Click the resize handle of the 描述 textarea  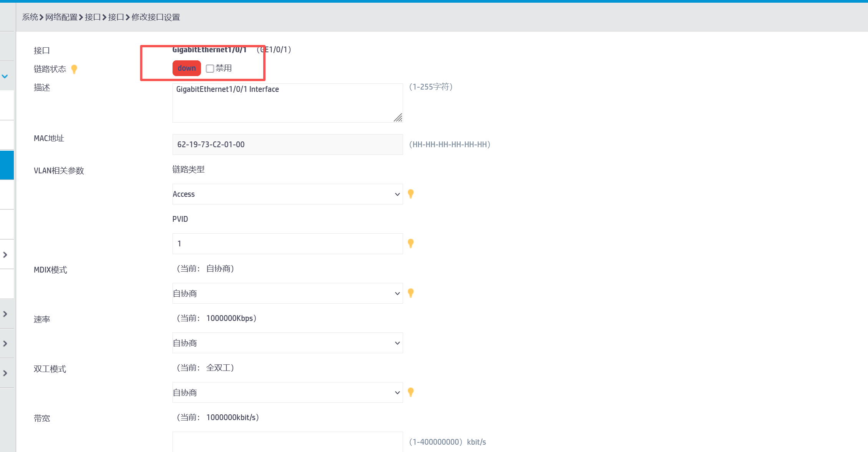[x=398, y=118]
